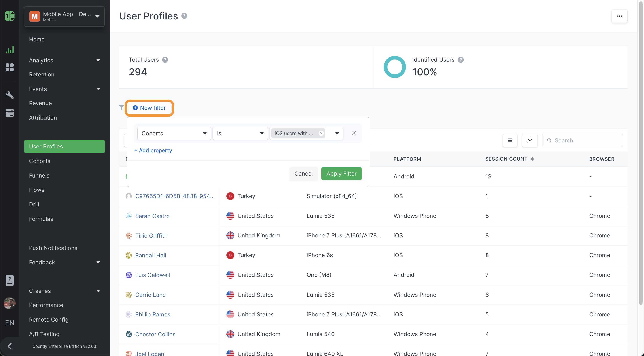The height and width of the screenshot is (356, 644).
Task: Click the New filter button
Action: (149, 108)
